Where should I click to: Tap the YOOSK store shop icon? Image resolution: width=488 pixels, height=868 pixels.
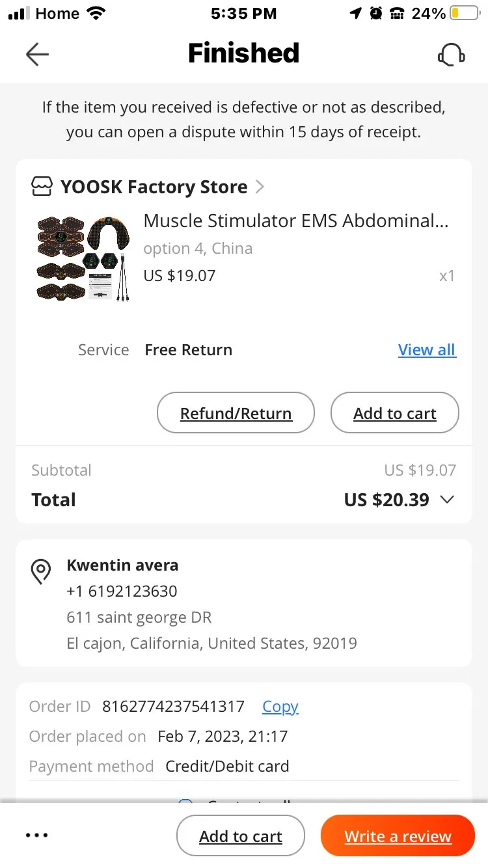coord(42,187)
